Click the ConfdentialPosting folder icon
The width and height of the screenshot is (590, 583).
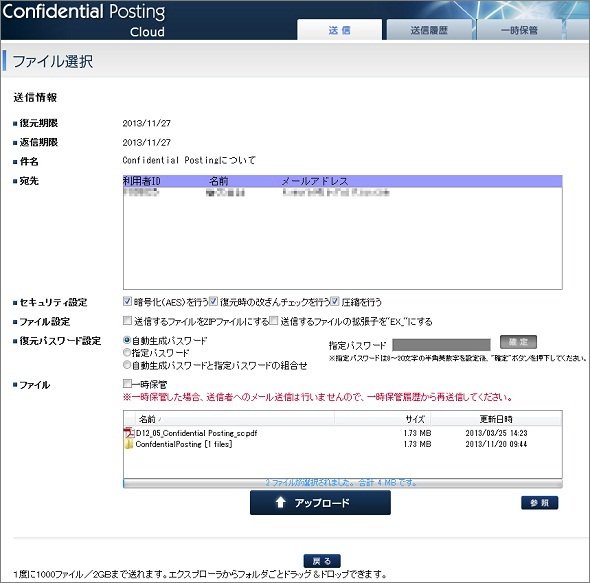point(129,444)
